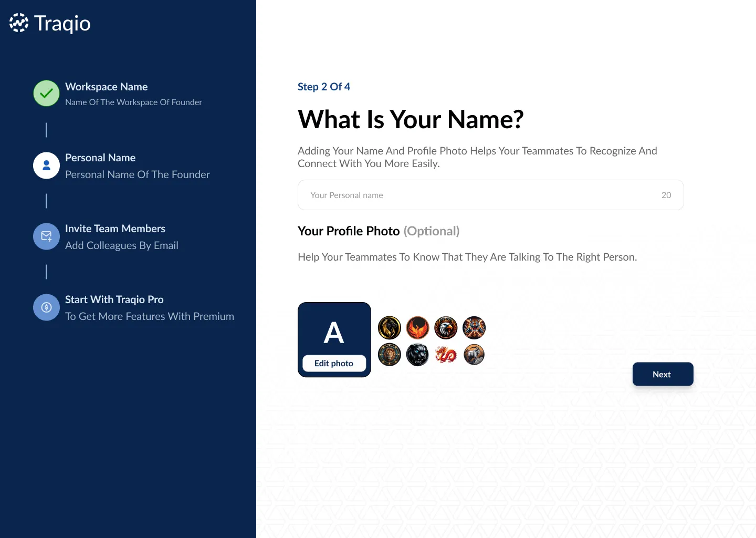This screenshot has width=756, height=538.
Task: Choose the lion face avatar
Action: (390, 355)
